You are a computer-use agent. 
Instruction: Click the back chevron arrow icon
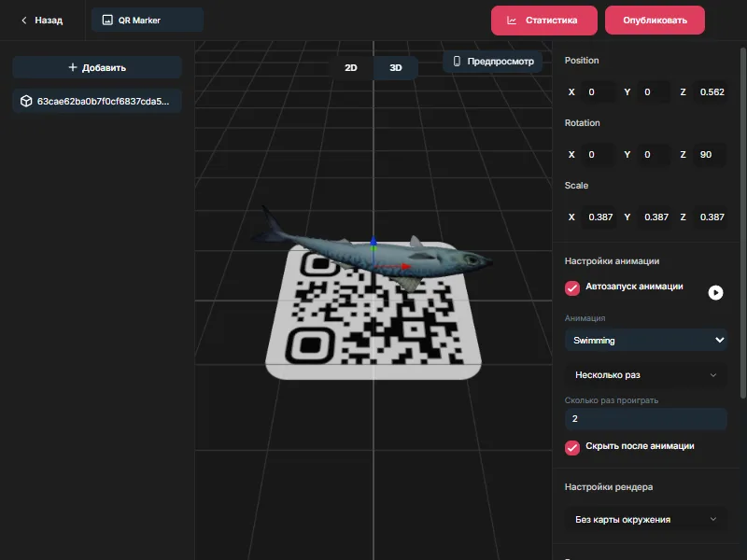(24, 21)
